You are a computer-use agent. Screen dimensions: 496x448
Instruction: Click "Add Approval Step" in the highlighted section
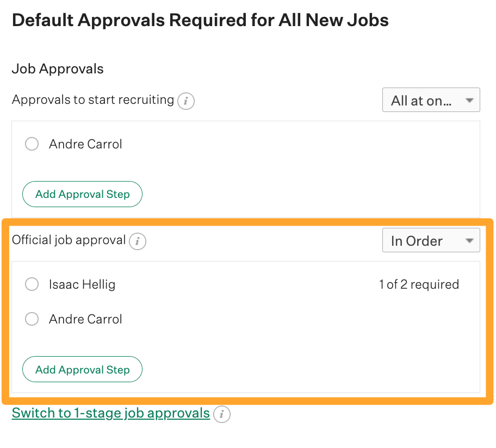coord(82,369)
